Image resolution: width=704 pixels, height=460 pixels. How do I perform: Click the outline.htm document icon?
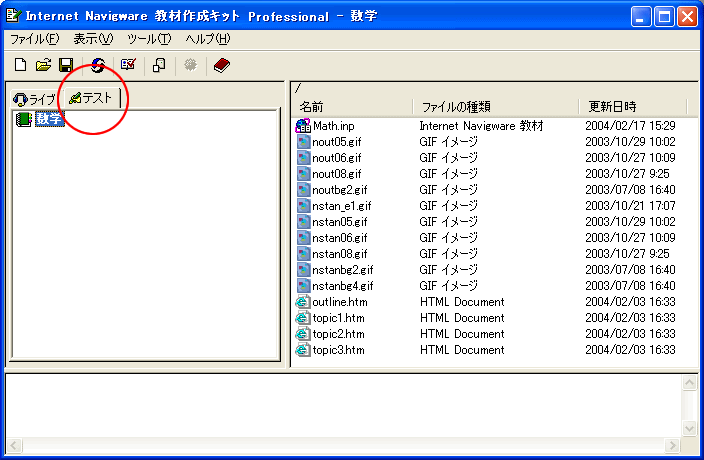pos(303,302)
